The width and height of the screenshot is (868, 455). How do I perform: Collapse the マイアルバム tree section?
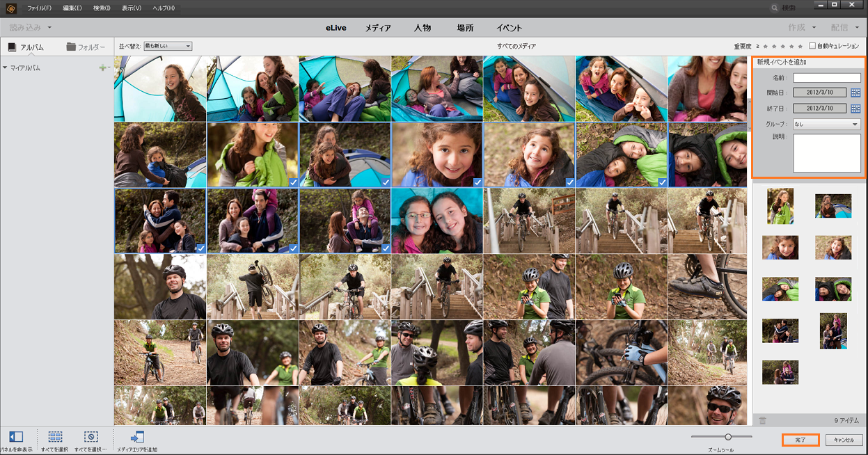click(5, 68)
